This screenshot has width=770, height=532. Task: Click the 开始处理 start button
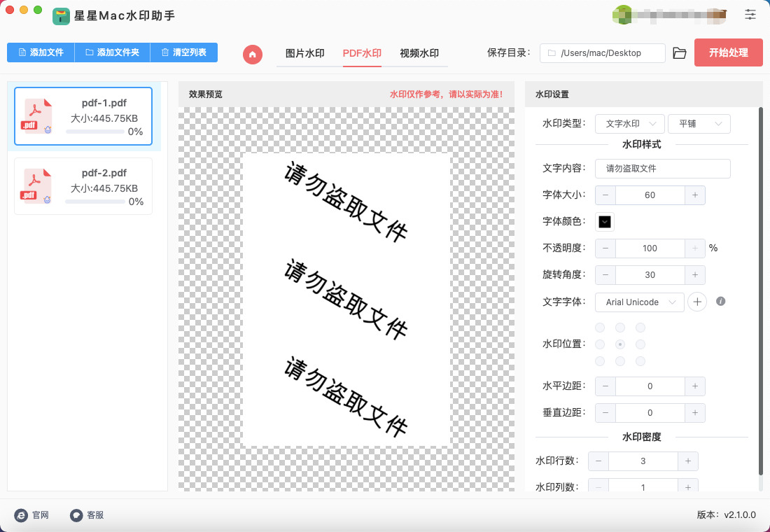pyautogui.click(x=728, y=52)
